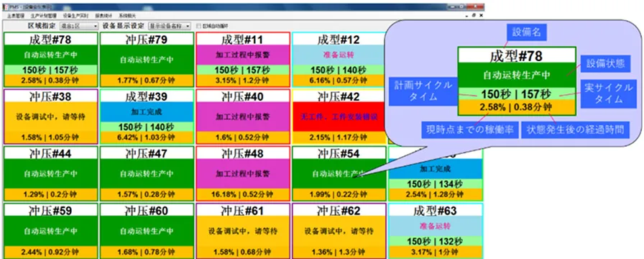The width and height of the screenshot is (644, 259).
Task: Open the 设备生产实时 menu
Action: [75, 15]
